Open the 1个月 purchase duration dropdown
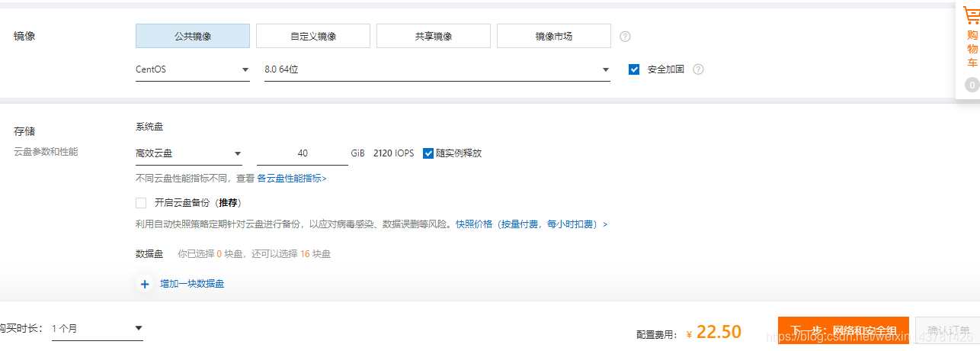This screenshot has width=980, height=351. click(97, 329)
